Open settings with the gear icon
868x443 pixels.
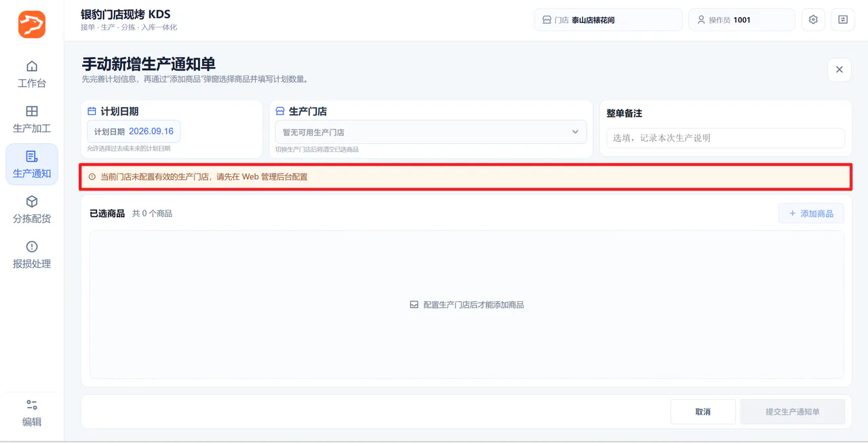click(x=813, y=20)
